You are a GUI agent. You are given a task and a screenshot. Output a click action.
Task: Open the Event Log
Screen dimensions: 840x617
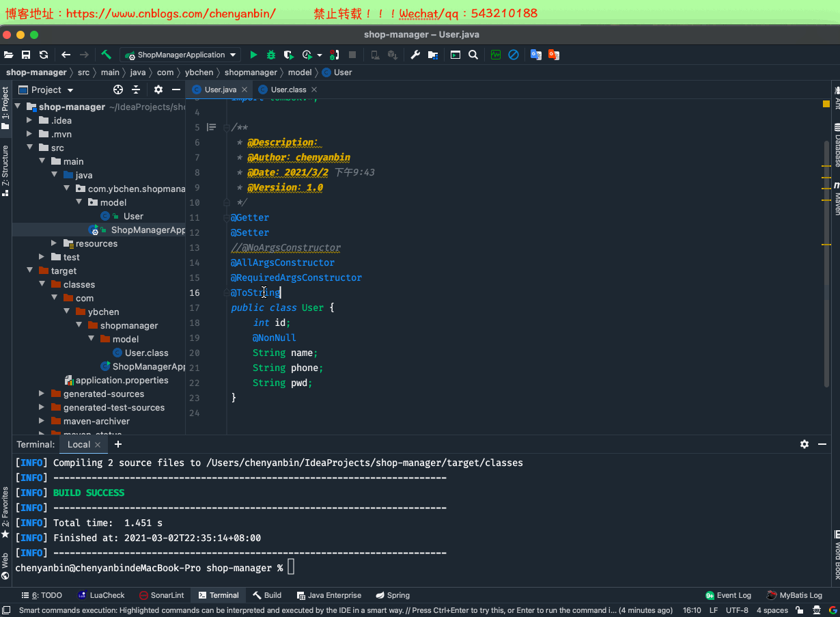(x=729, y=595)
